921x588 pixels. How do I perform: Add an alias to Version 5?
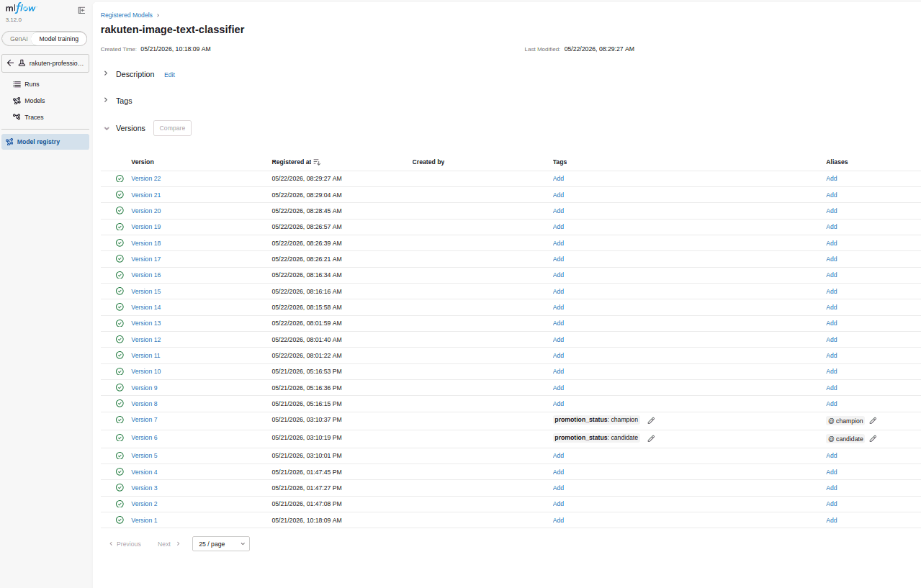(x=832, y=456)
